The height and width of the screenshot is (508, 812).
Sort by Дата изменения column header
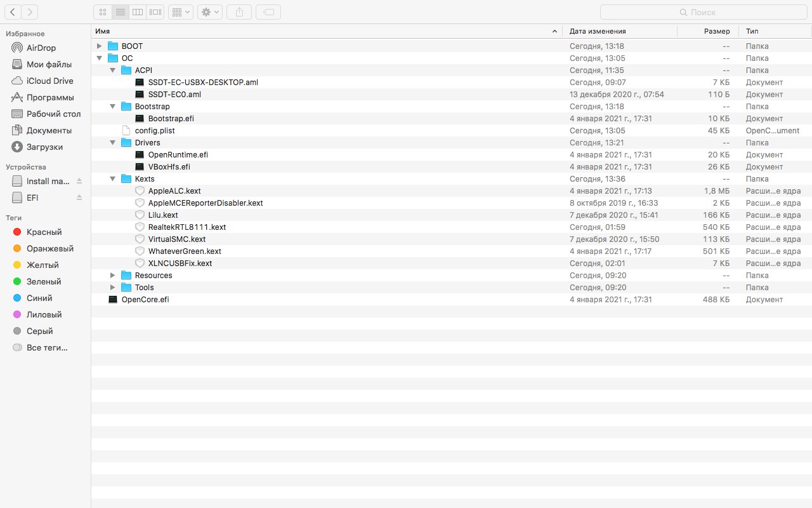(x=620, y=31)
